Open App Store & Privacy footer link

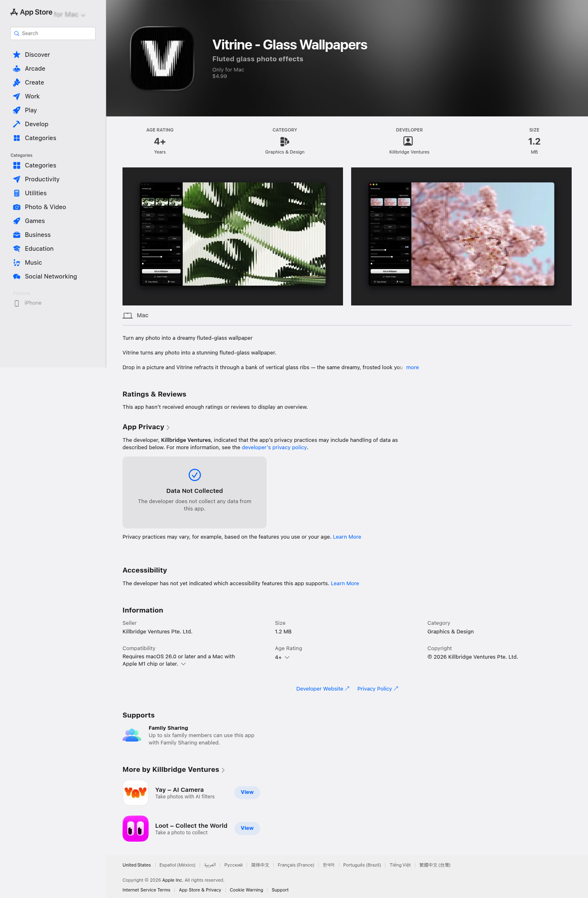click(200, 890)
